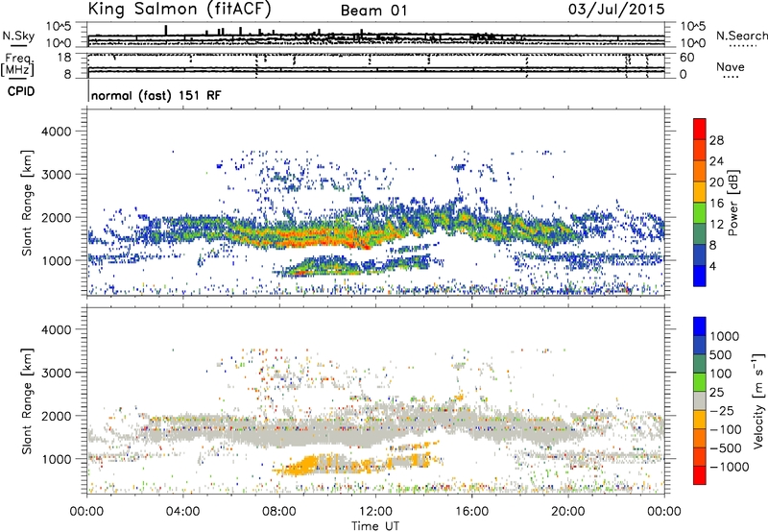The width and height of the screenshot is (768, 532).
Task: Click the '28' tick on Power colorbar
Action: tap(716, 140)
